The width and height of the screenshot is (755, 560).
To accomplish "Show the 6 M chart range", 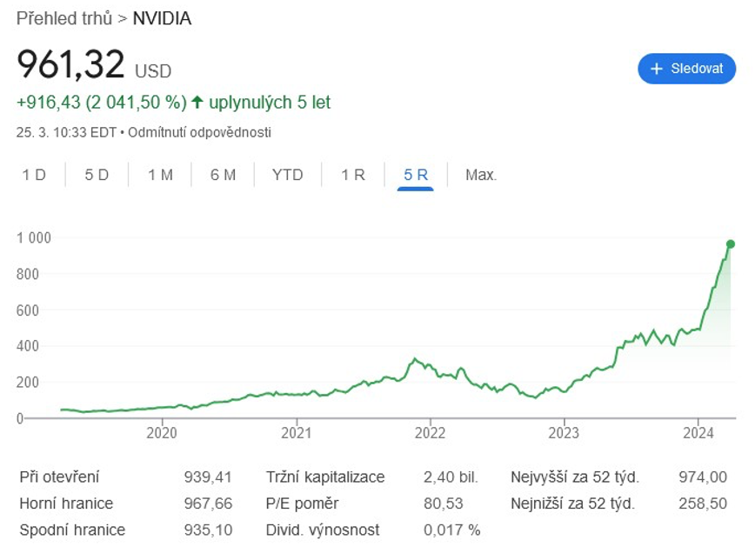I will click(223, 175).
